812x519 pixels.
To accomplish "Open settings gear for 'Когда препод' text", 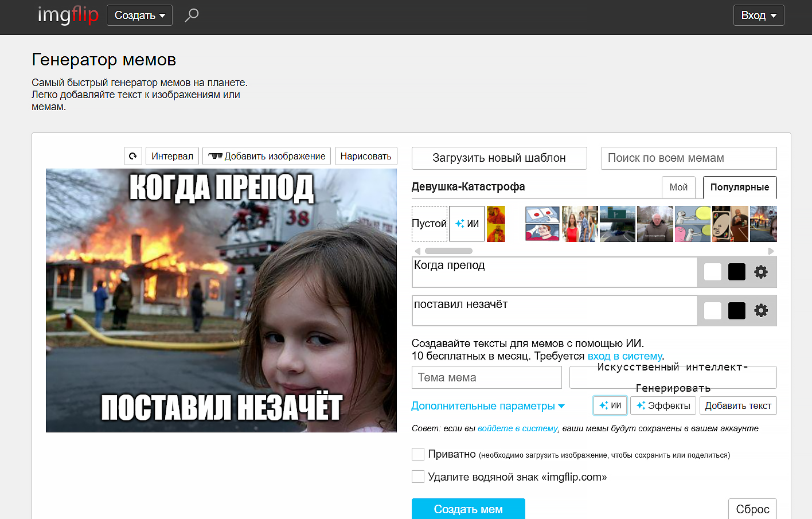I will tap(761, 272).
